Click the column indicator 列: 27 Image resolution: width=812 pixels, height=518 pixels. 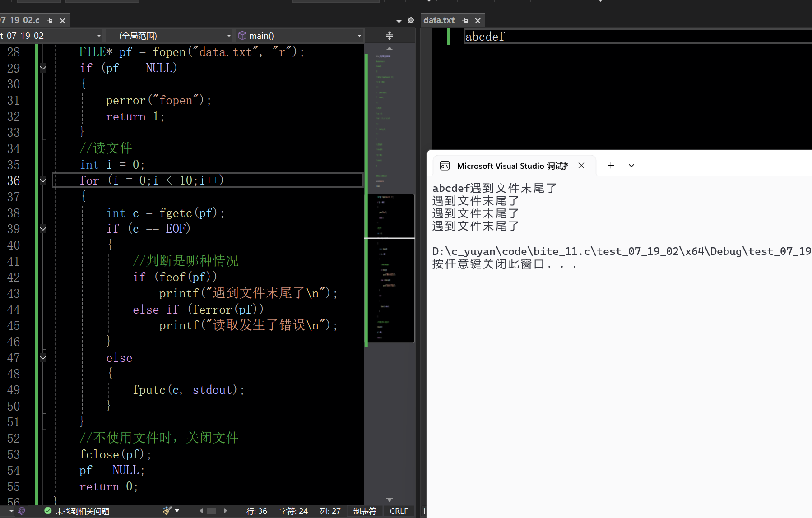click(x=330, y=511)
